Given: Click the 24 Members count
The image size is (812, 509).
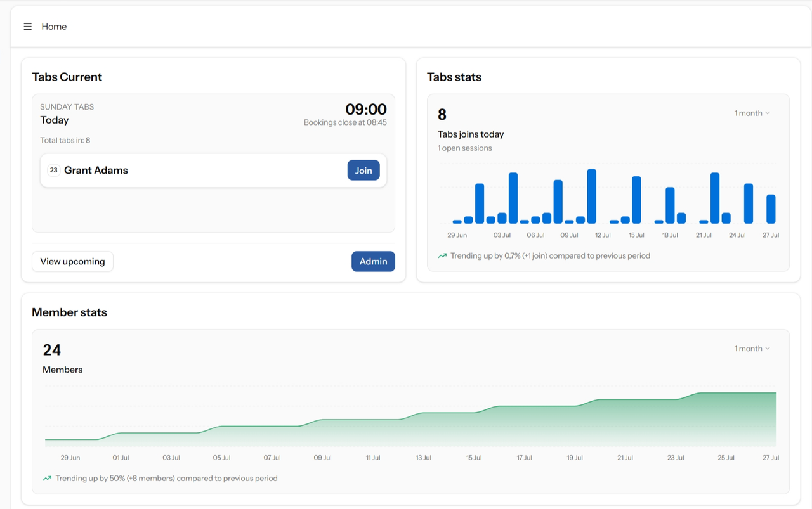Looking at the screenshot, I should 52,350.
